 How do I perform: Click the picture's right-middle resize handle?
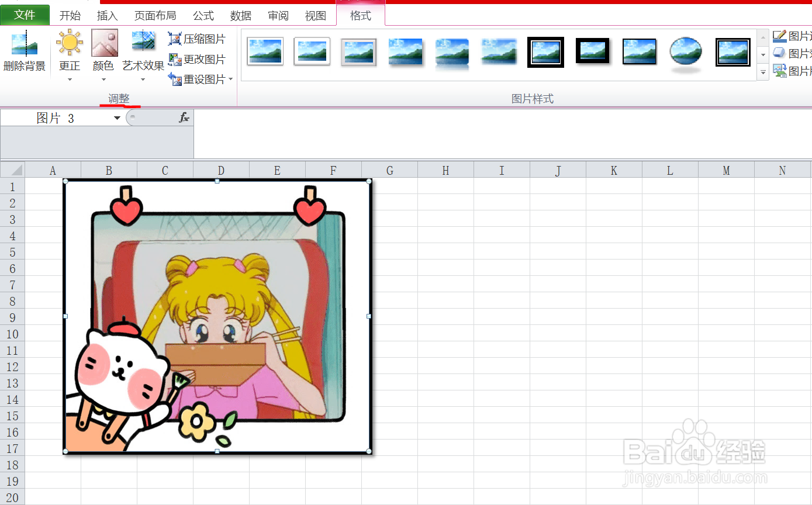point(369,316)
